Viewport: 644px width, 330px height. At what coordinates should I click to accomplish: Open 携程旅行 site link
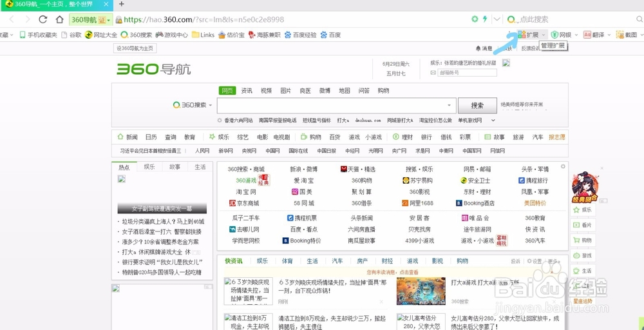click(533, 180)
